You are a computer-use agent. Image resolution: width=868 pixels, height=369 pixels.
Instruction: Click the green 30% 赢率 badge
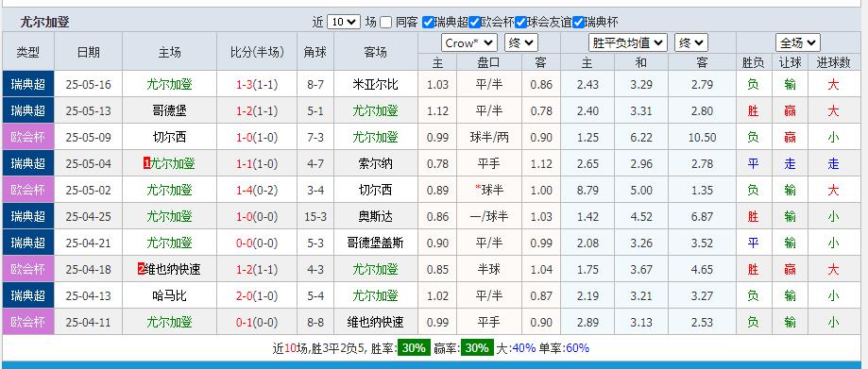[477, 348]
